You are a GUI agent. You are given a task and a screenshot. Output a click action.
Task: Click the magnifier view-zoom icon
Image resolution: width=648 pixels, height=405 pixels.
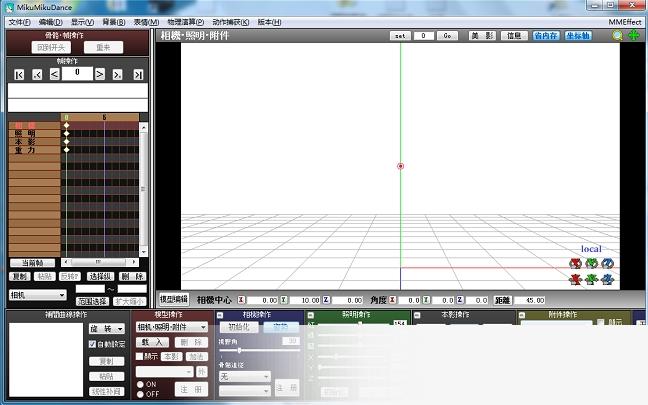coord(617,36)
